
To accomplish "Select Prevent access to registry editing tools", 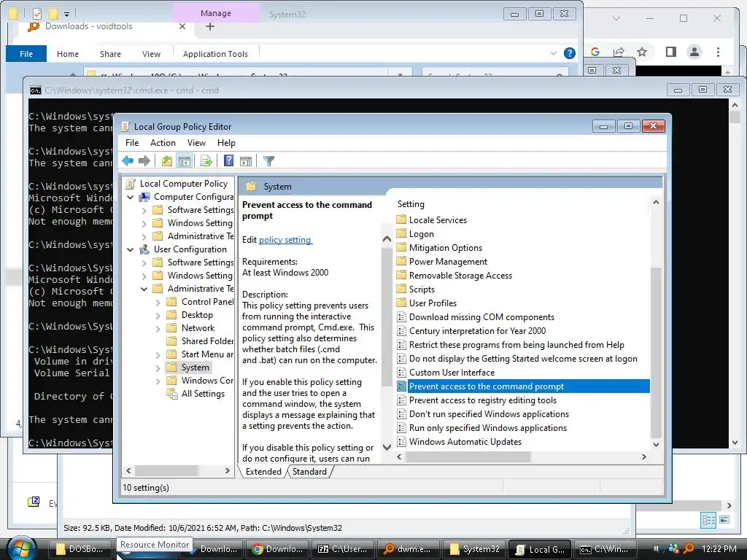I will pyautogui.click(x=483, y=400).
